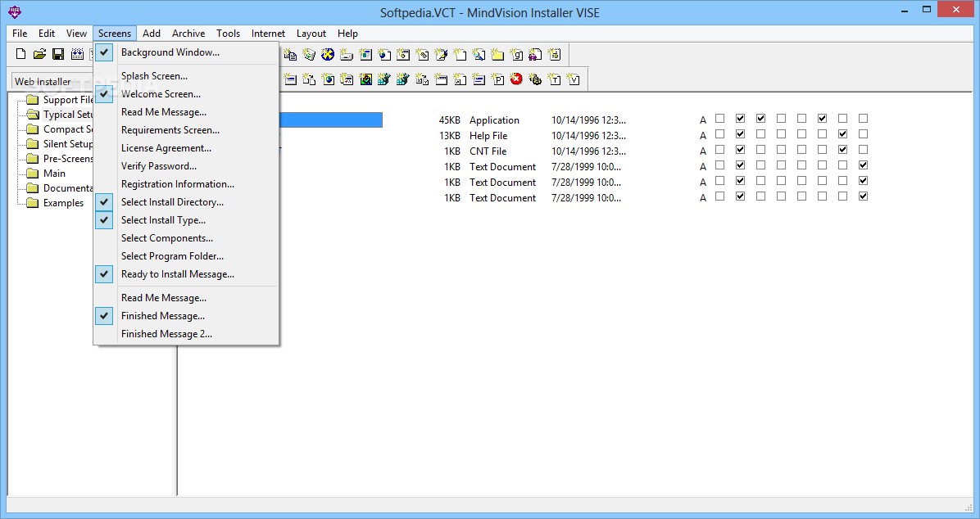The image size is (980, 519).
Task: Click the yellow folder toolbar icon
Action: [x=497, y=54]
